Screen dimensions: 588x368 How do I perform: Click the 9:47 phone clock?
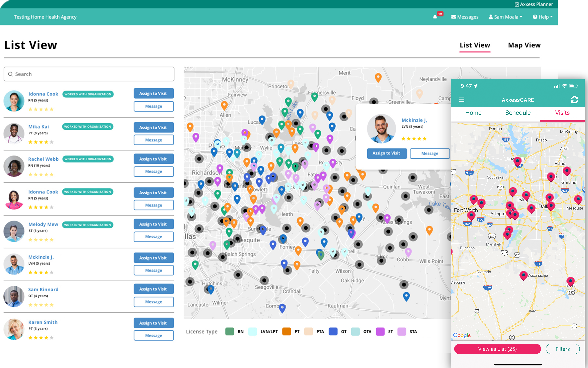click(x=466, y=86)
